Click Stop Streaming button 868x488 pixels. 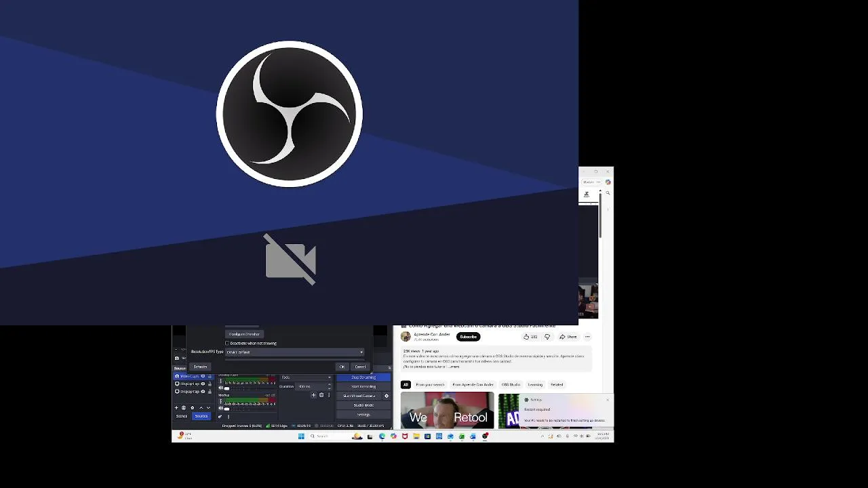(363, 378)
